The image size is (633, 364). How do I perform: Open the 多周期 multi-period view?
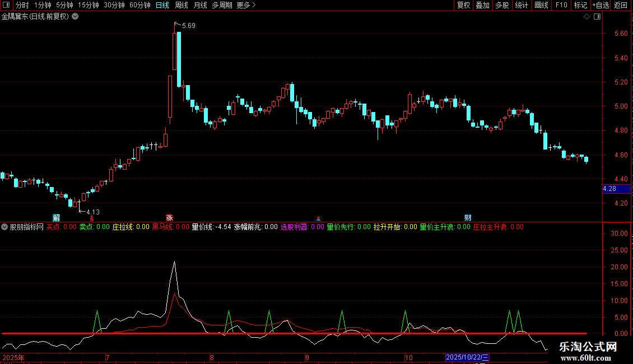pyautogui.click(x=222, y=5)
